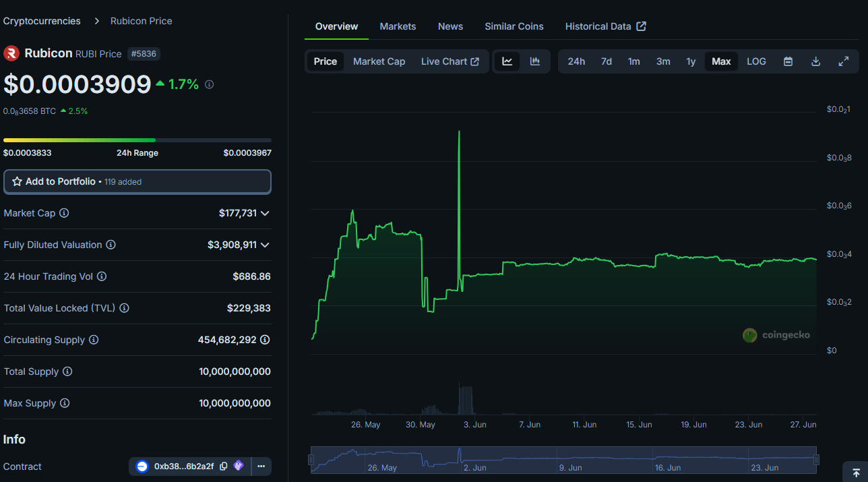Click the scroll-to-top arrow button
868x482 pixels.
coord(855,472)
